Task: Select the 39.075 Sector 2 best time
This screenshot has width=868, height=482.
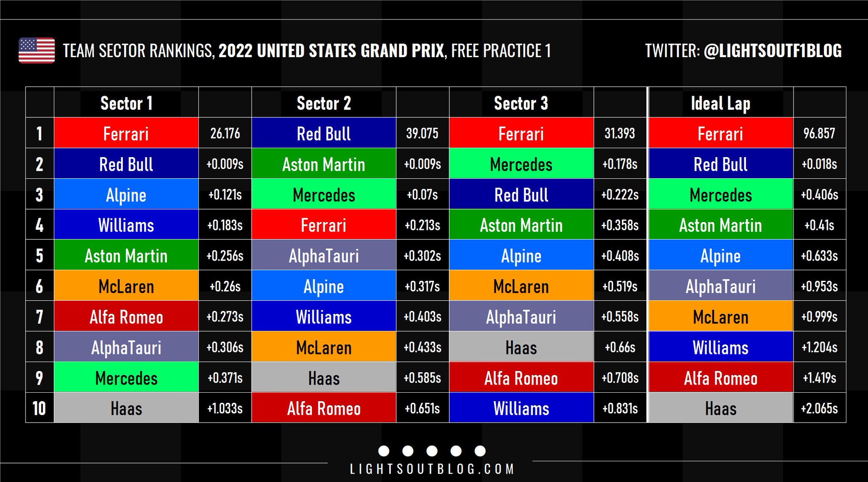Action: (422, 133)
